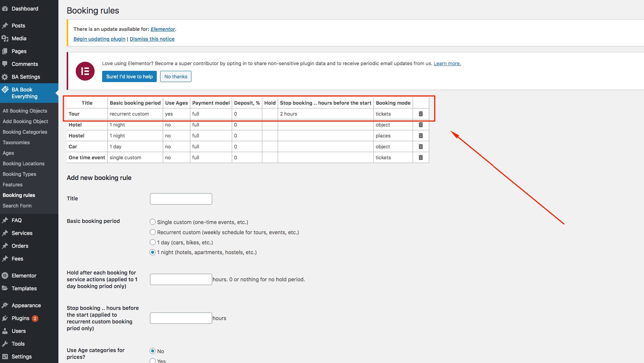Viewport: 644px width, 363px height.
Task: Click the Stop booking hours field
Action: point(181,318)
